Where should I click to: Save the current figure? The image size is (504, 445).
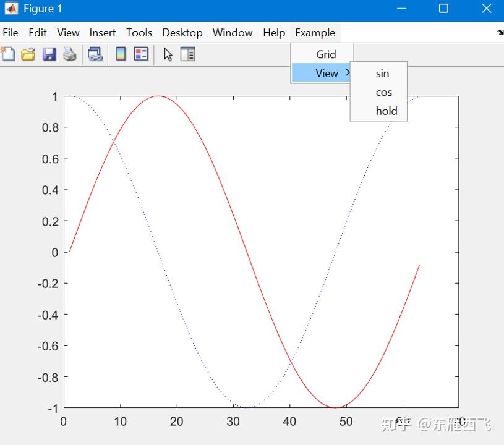point(49,54)
